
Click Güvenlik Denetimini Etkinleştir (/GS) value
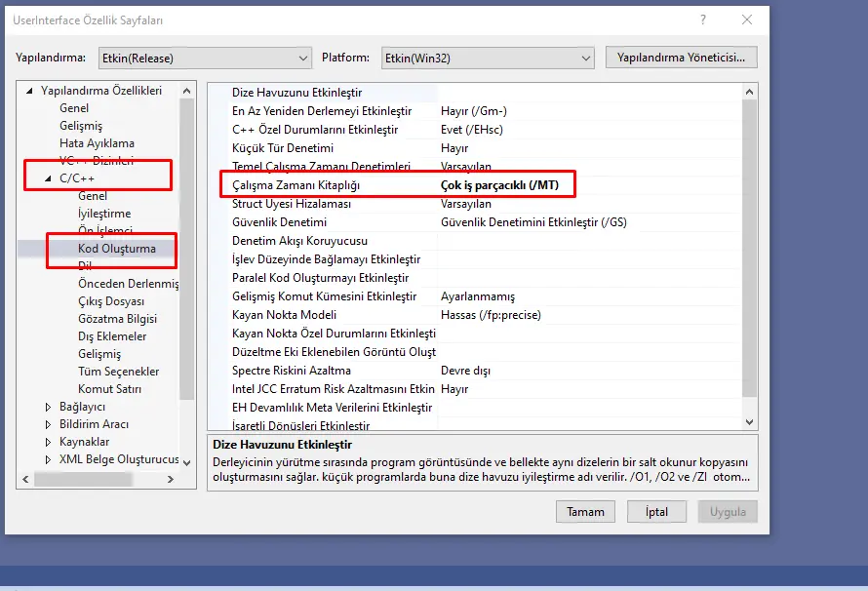(533, 222)
